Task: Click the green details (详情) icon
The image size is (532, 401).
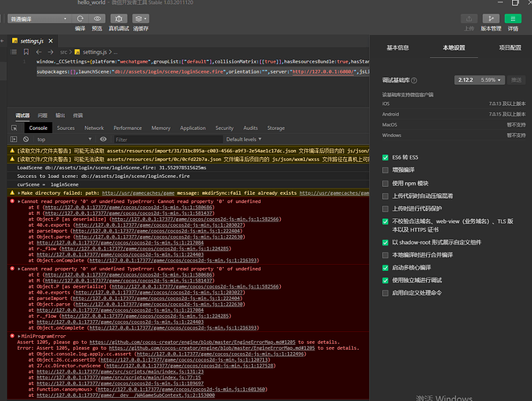Action: [x=513, y=18]
